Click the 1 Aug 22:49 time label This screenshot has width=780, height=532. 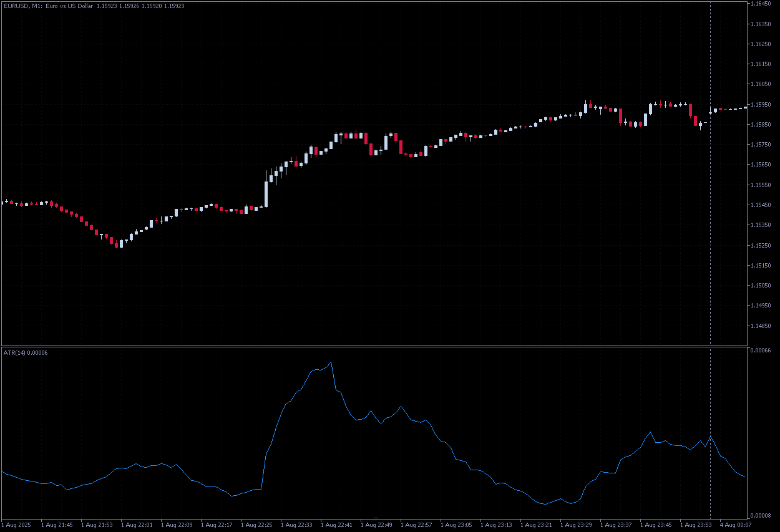[376, 525]
